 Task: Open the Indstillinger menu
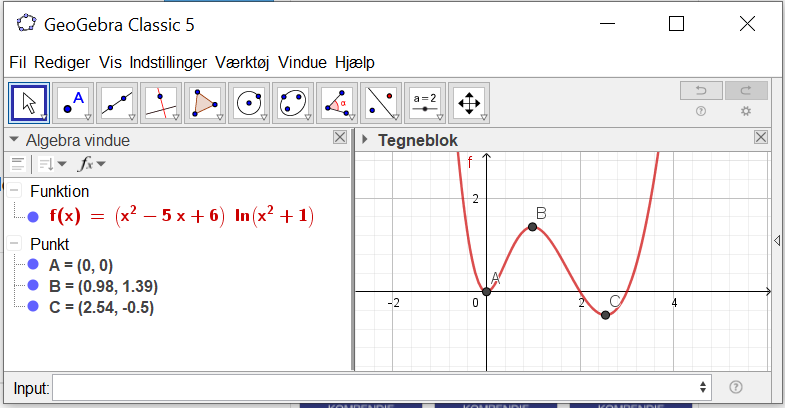(168, 63)
